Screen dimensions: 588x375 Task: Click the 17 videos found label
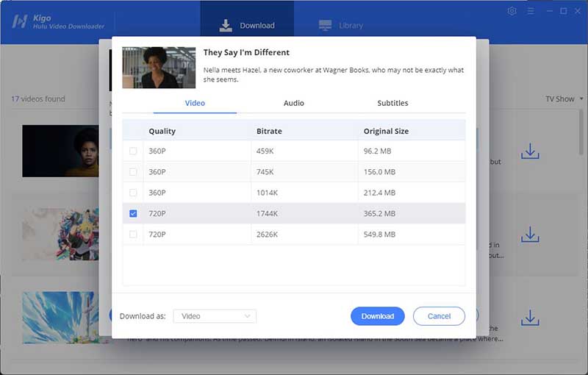point(38,99)
